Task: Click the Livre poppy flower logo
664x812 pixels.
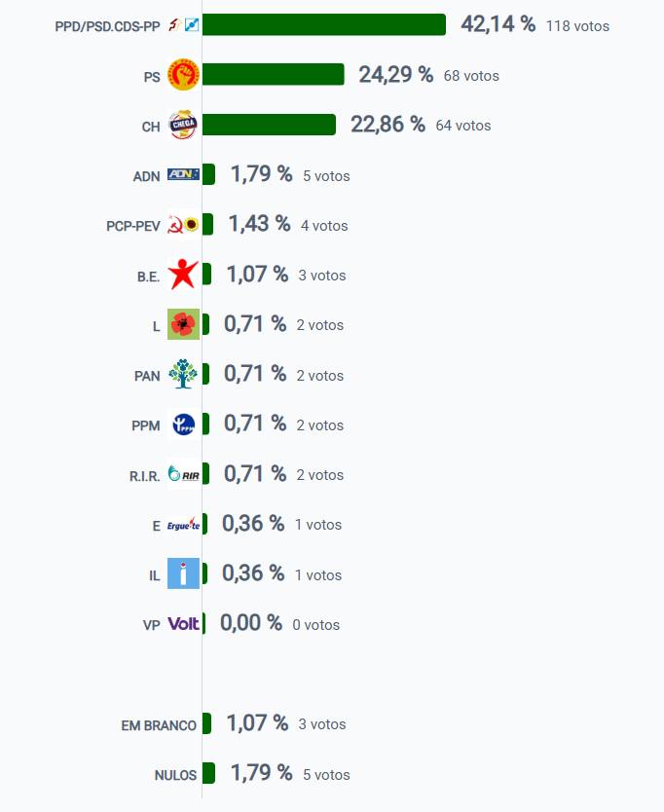Action: click(183, 325)
